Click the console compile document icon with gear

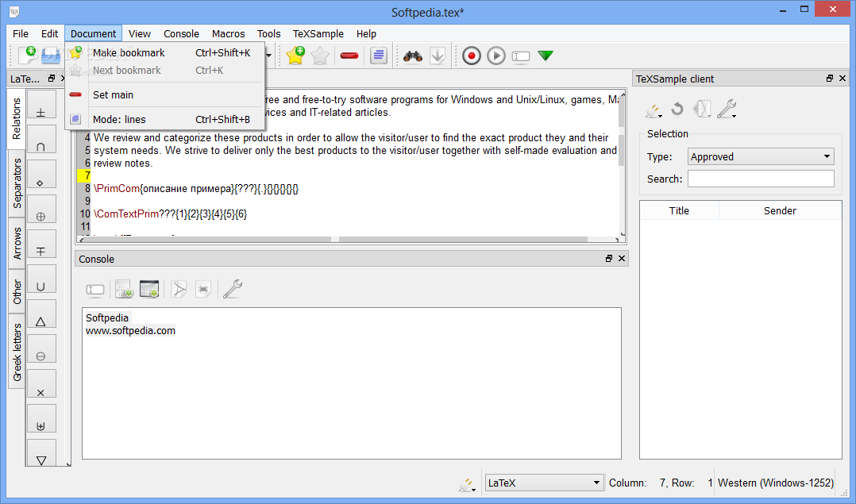pos(124,289)
